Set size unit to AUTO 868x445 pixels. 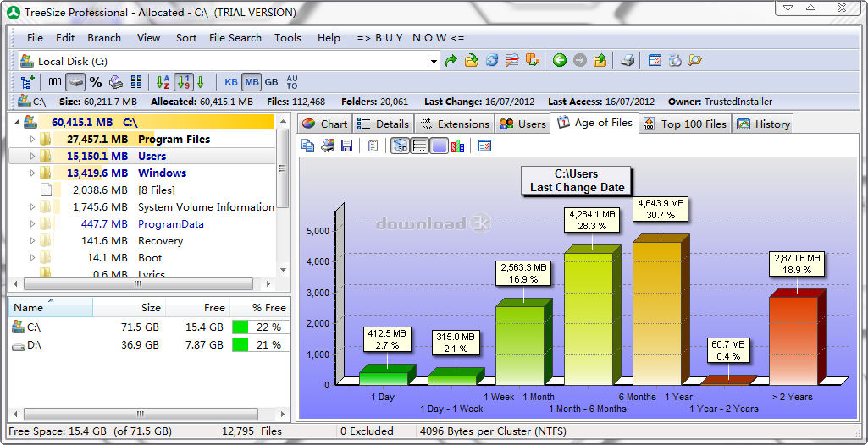[291, 82]
